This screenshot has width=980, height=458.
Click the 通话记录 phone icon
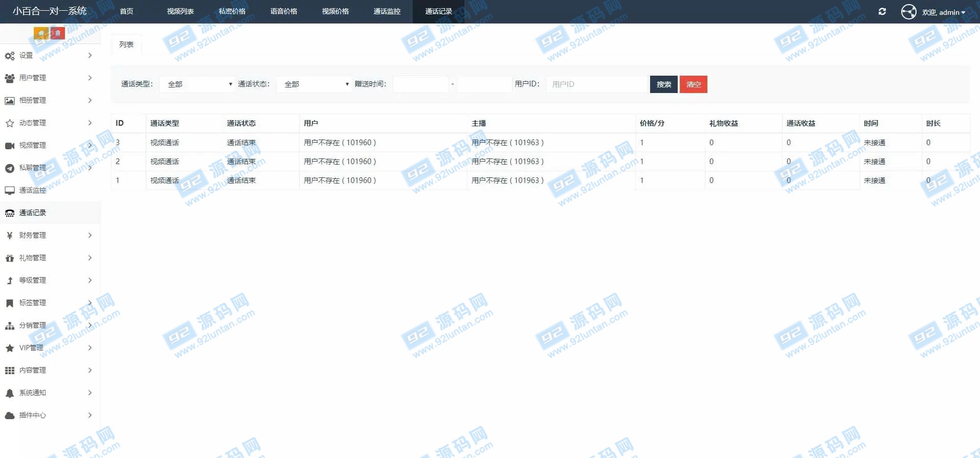[x=9, y=213]
